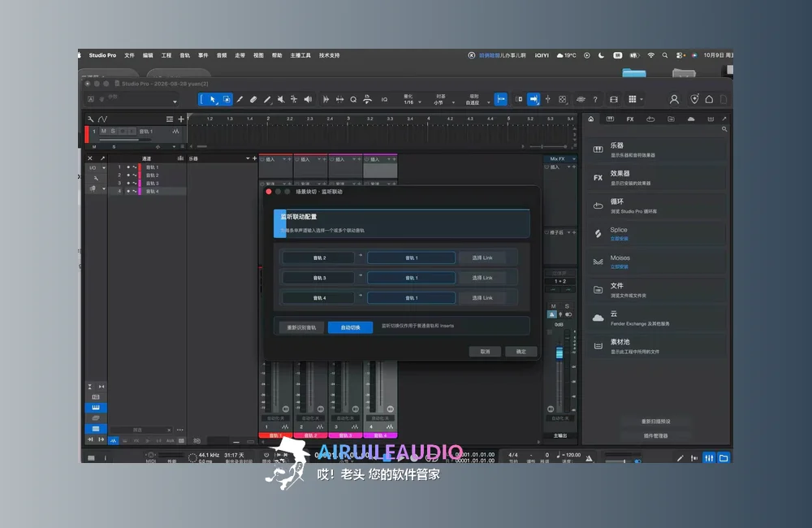Screen dimensions: 812x528
Task: Toggle the 自动切换 blue button
Action: coord(350,327)
